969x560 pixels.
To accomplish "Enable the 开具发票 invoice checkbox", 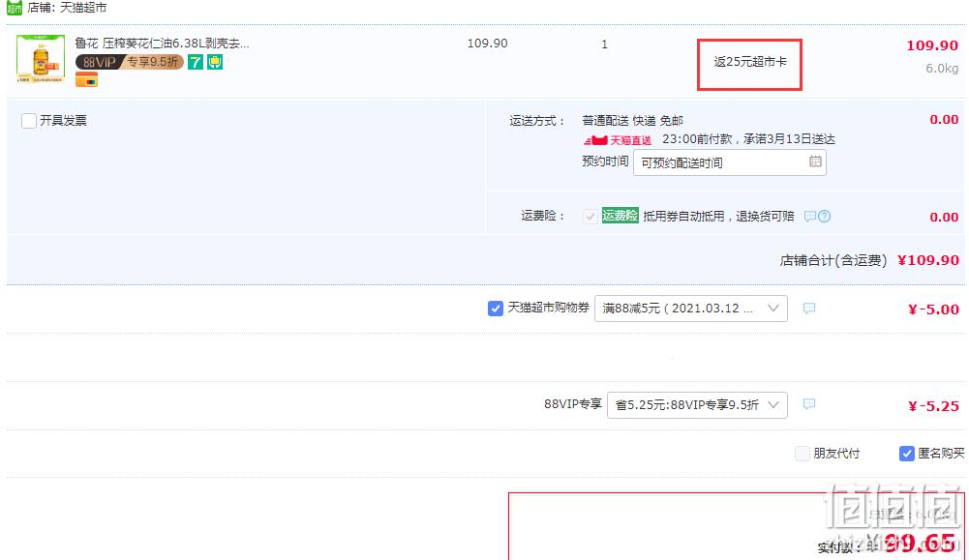I will 28,120.
